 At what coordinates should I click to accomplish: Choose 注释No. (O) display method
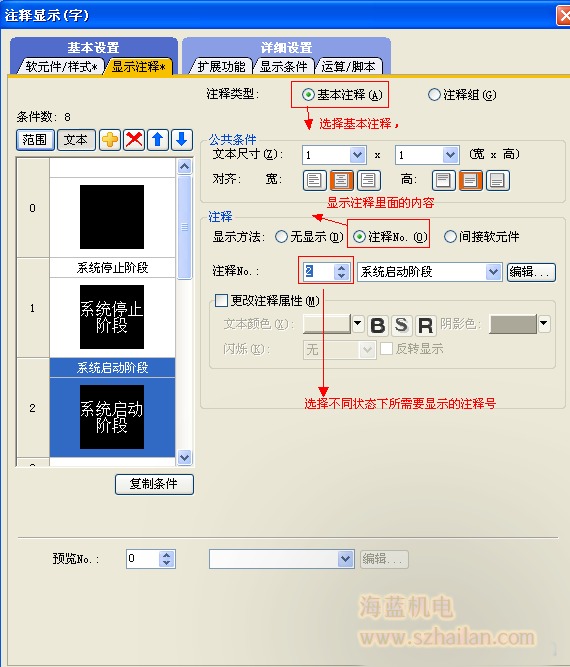click(x=359, y=237)
